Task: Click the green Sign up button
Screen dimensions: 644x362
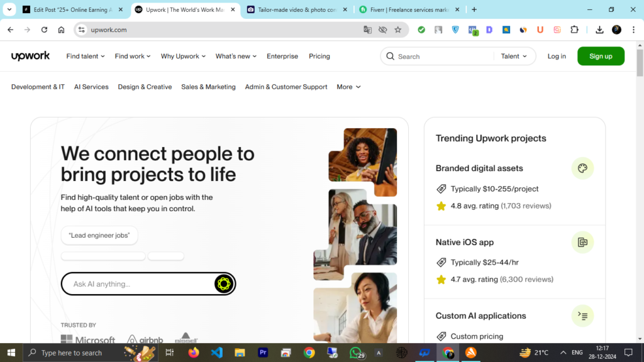Action: click(601, 56)
